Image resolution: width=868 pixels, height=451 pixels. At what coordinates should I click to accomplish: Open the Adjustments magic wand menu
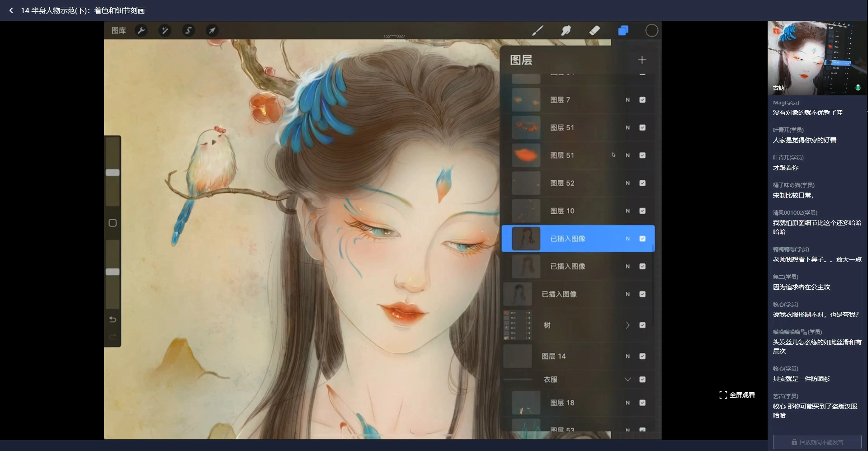coord(165,31)
